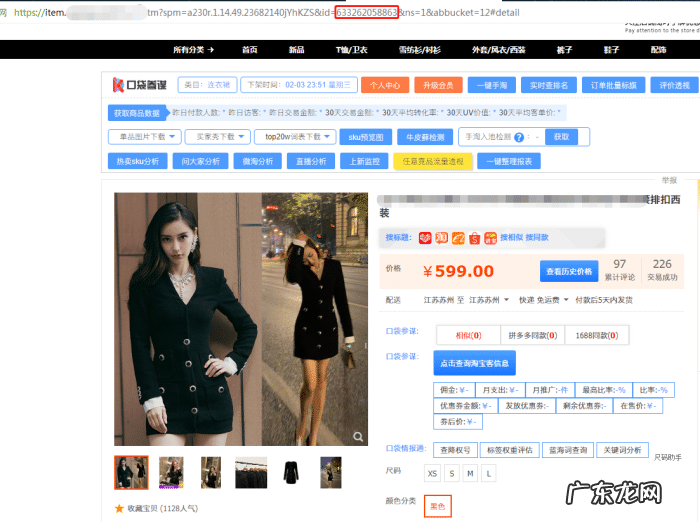Click the 升级会员 button

coord(438,85)
